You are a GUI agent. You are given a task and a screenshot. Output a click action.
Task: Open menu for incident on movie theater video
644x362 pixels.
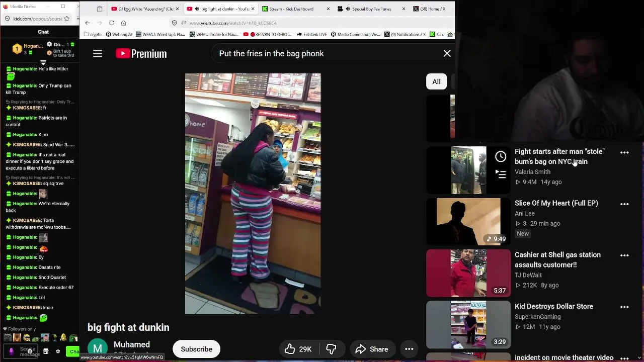pos(624,358)
